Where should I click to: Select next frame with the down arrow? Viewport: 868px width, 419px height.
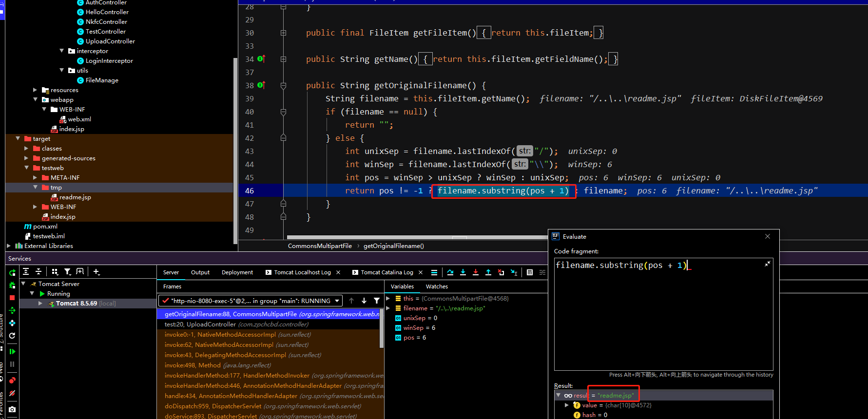point(364,301)
